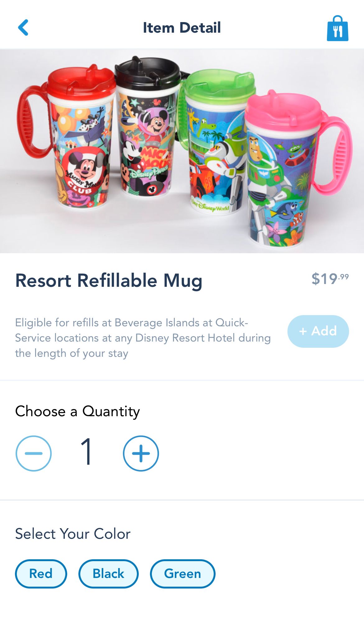
Task: Choose the Black color option
Action: coord(108,574)
